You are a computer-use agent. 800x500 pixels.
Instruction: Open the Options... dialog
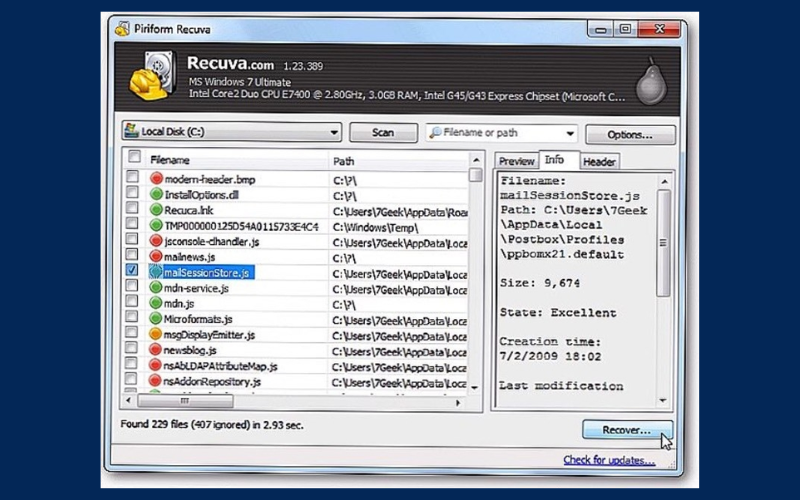click(630, 135)
